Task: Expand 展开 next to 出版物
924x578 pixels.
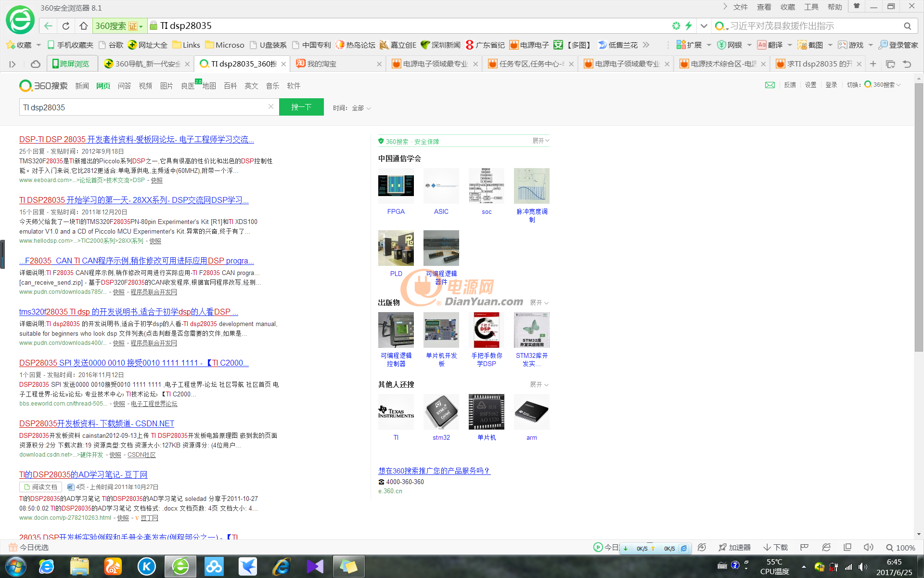Action: (x=539, y=302)
